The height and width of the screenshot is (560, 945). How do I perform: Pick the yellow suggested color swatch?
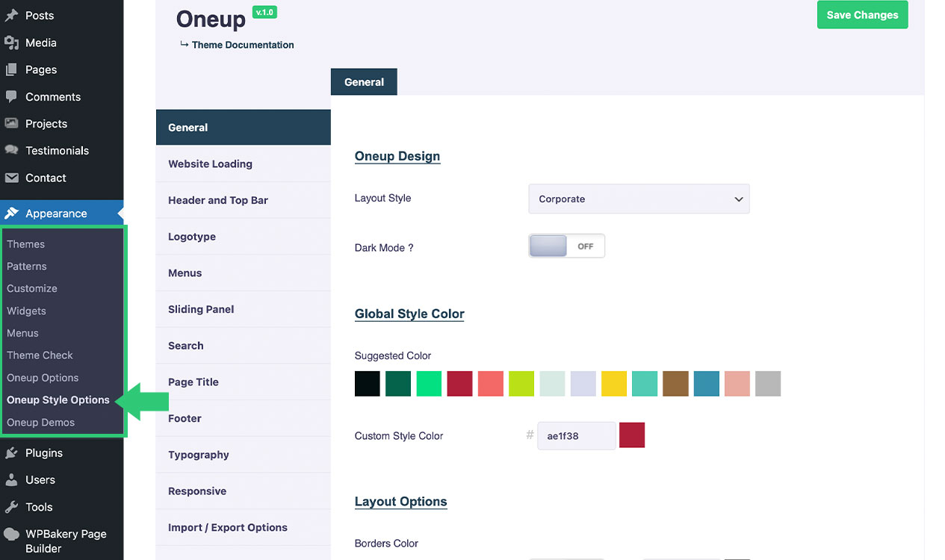[x=614, y=384]
